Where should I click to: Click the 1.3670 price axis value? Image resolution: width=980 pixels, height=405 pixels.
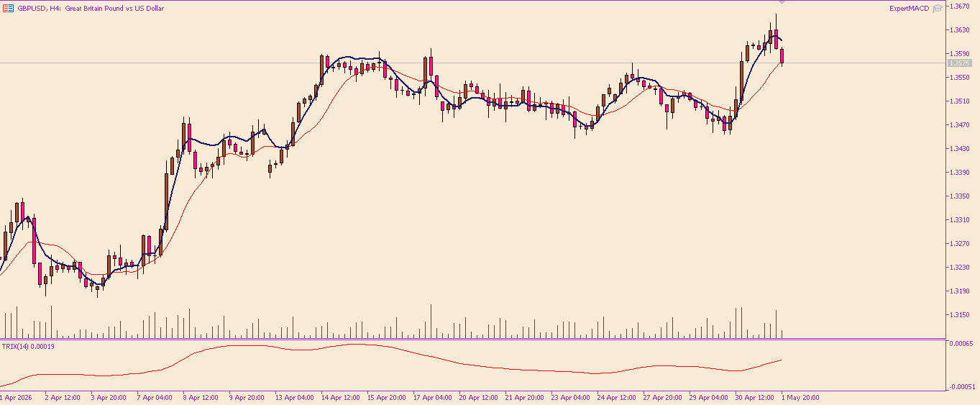coord(959,6)
